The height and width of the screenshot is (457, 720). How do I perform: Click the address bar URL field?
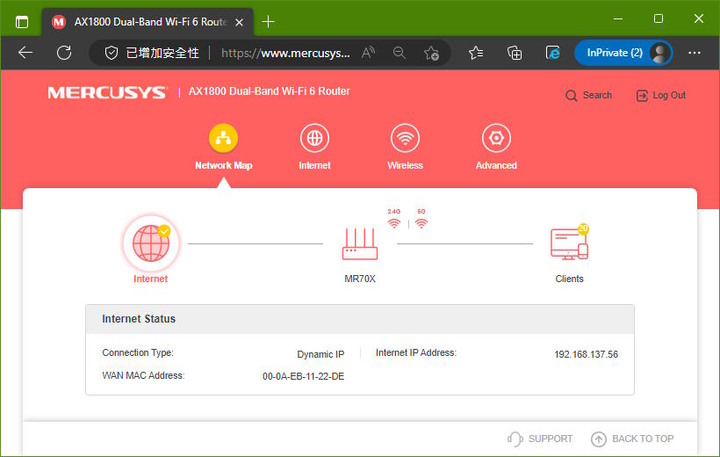coord(285,53)
